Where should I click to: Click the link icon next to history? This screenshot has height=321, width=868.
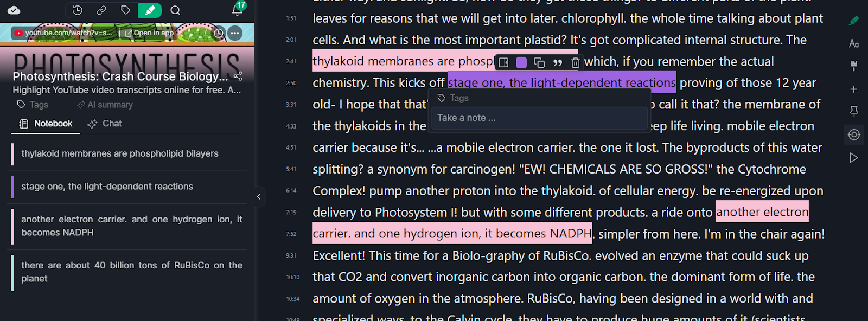point(101,10)
